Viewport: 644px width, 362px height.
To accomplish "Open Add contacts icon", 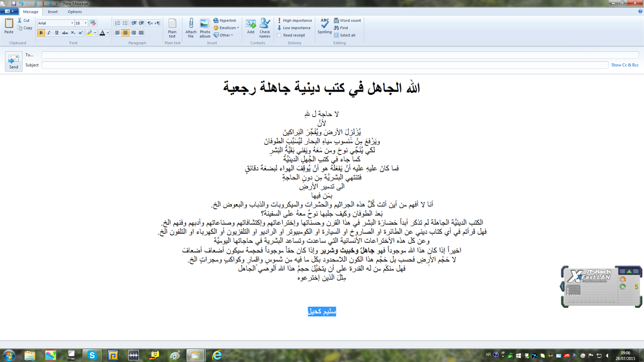I will point(251,26).
